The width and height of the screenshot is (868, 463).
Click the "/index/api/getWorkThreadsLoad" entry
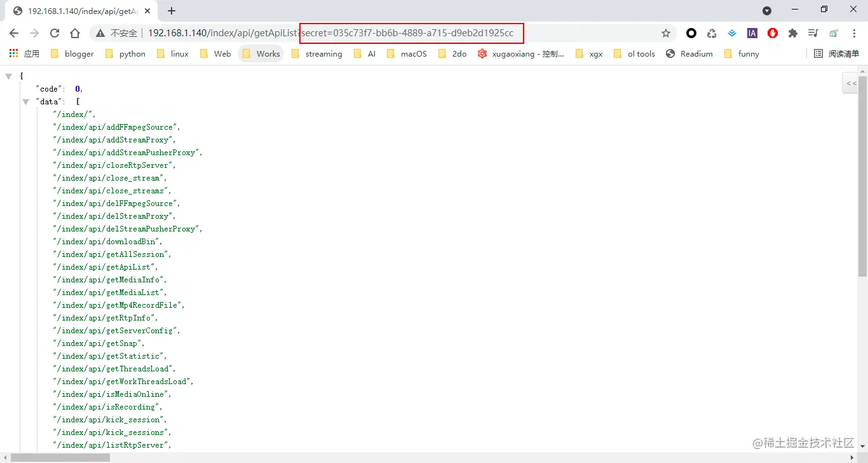tap(123, 382)
